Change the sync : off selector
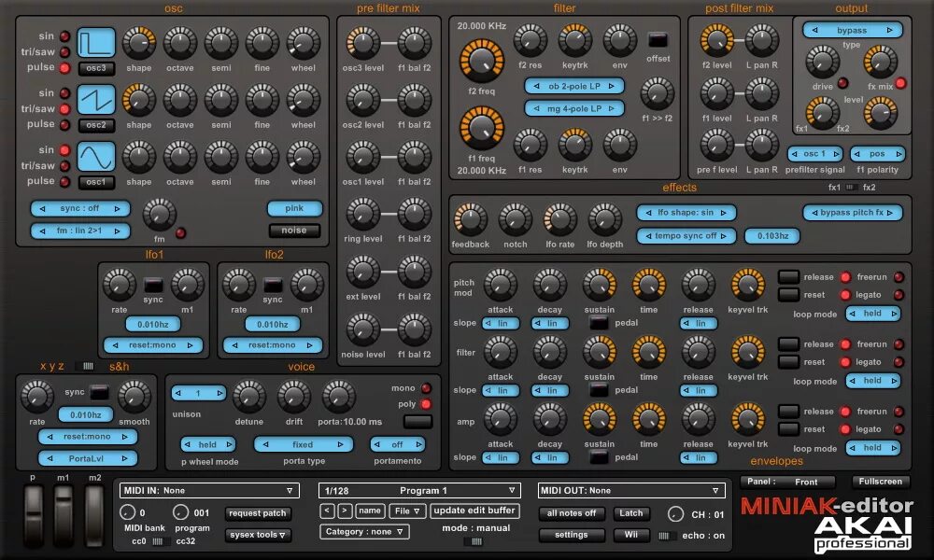This screenshot has height=560, width=934. [x=79, y=208]
